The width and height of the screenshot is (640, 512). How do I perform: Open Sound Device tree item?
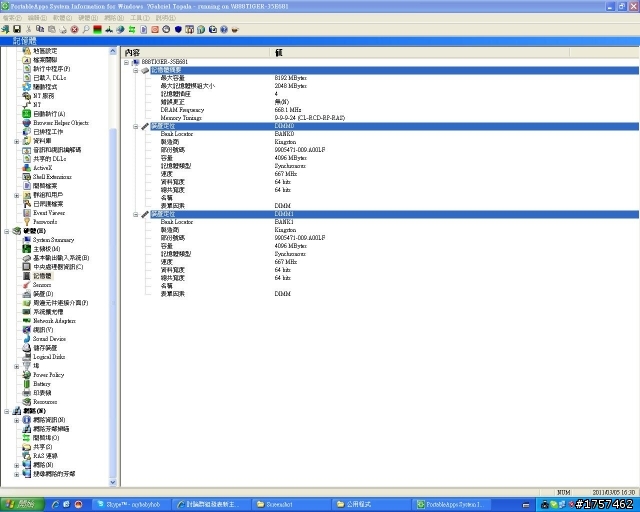click(x=49, y=339)
